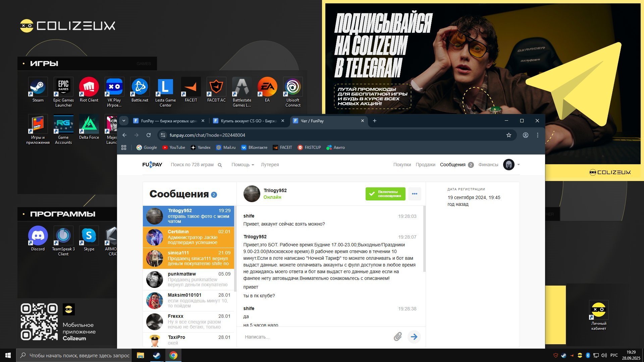Image resolution: width=644 pixels, height=362 pixels.
Task: Open the Лутерея link
Action: [x=270, y=165]
